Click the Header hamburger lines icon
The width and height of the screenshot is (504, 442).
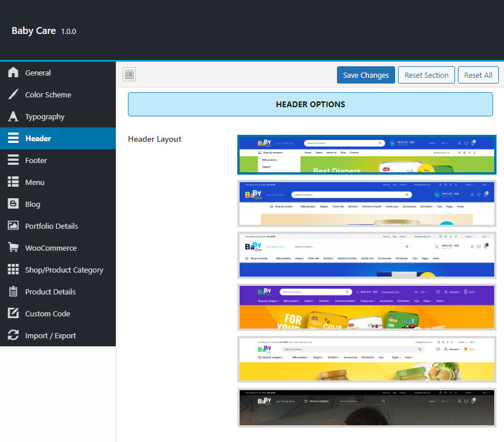pos(13,138)
